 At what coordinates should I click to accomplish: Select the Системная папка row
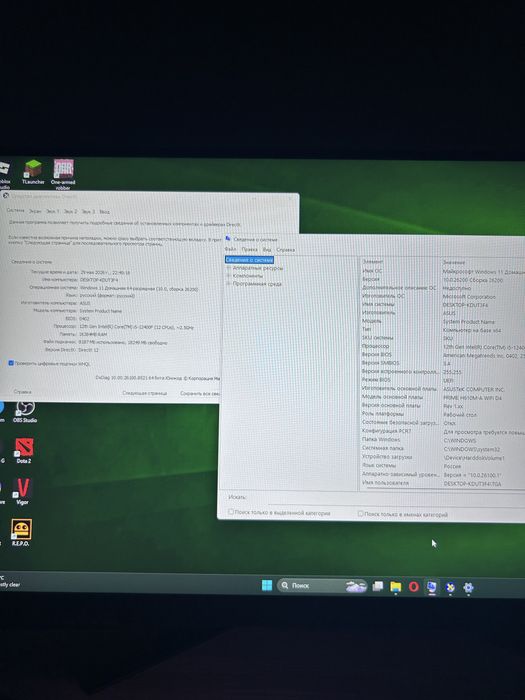pyautogui.click(x=443, y=448)
